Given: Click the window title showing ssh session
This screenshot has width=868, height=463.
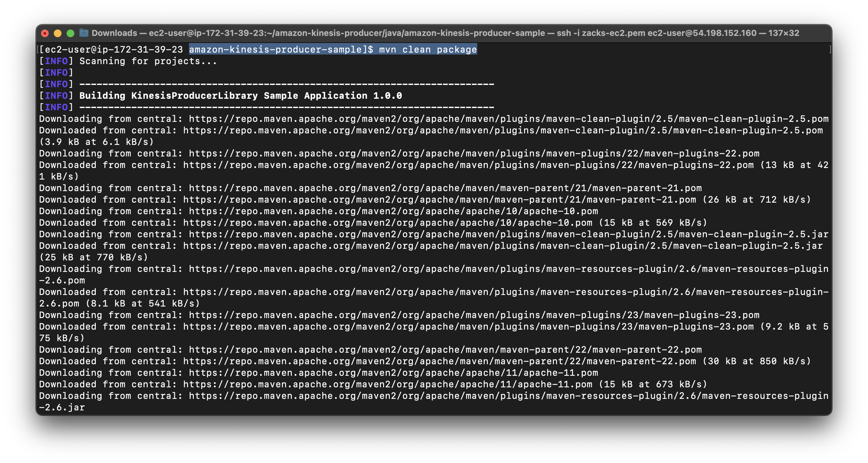Looking at the screenshot, I should (445, 33).
